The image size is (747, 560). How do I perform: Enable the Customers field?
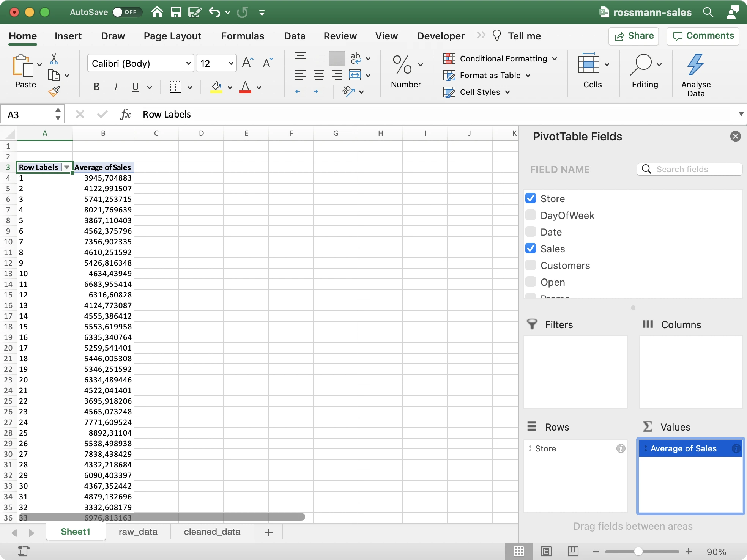(531, 265)
